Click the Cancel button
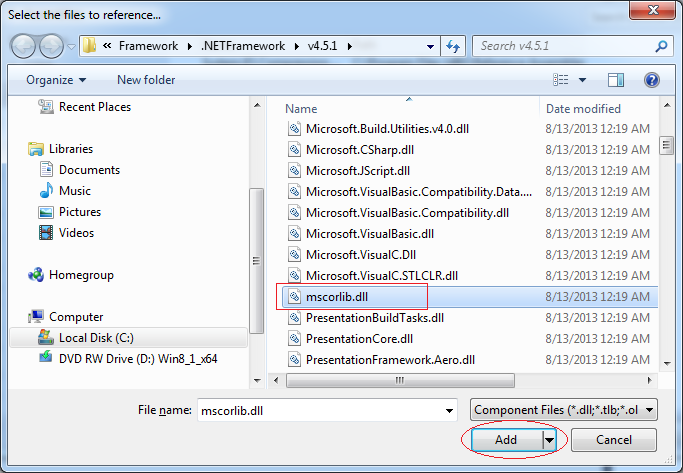 pos(614,440)
